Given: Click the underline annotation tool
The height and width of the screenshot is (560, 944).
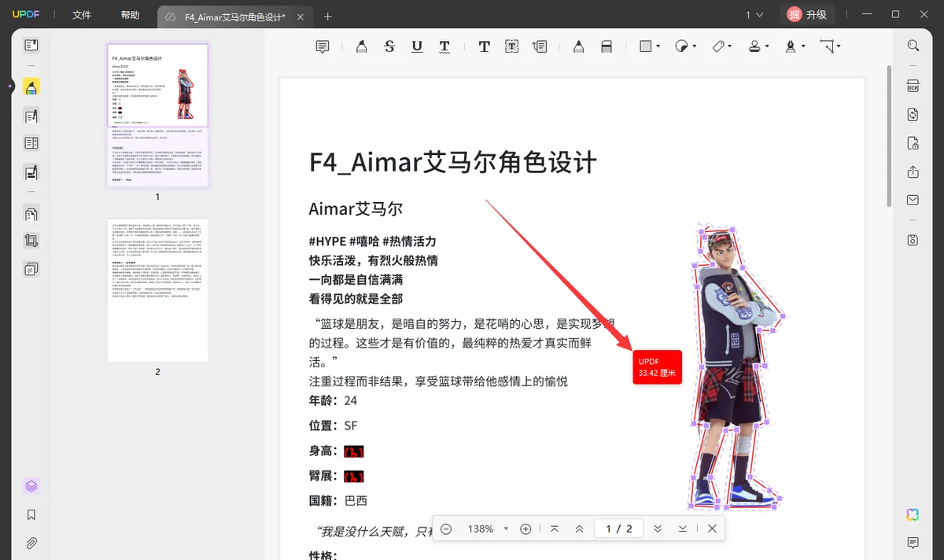Looking at the screenshot, I should [x=417, y=47].
